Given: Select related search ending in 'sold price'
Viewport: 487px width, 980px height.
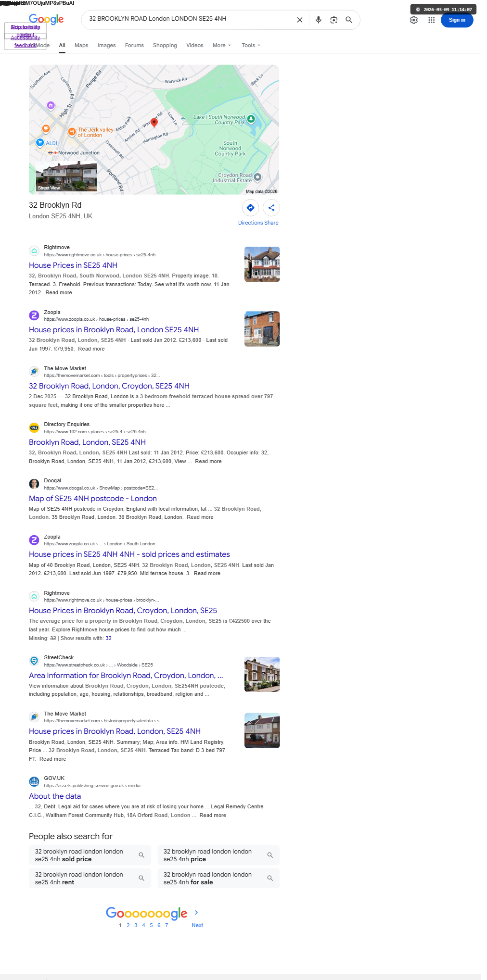Looking at the screenshot, I should pos(90,855).
